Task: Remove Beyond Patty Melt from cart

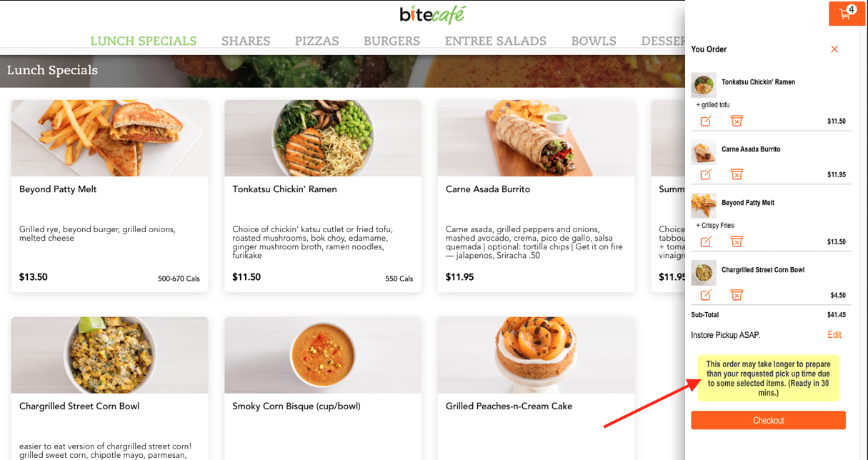Action: point(737,241)
